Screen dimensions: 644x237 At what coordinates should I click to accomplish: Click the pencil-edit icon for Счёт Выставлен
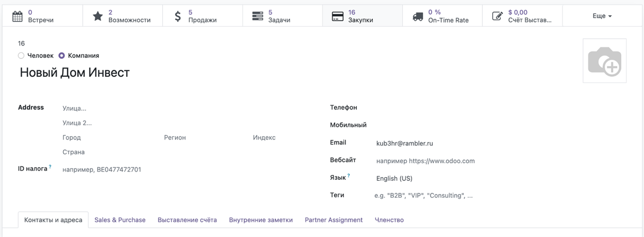click(x=497, y=16)
